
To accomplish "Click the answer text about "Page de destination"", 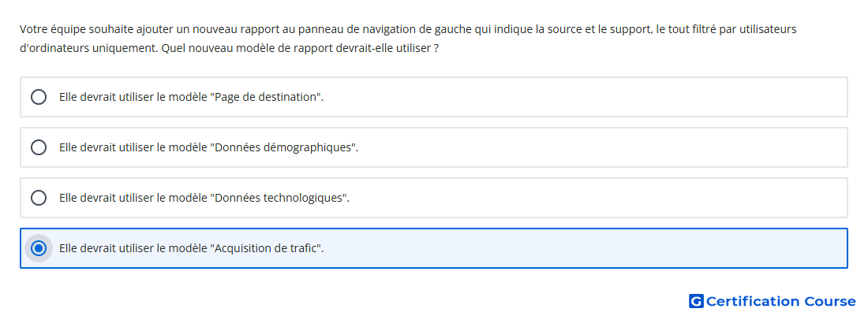I will click(192, 97).
